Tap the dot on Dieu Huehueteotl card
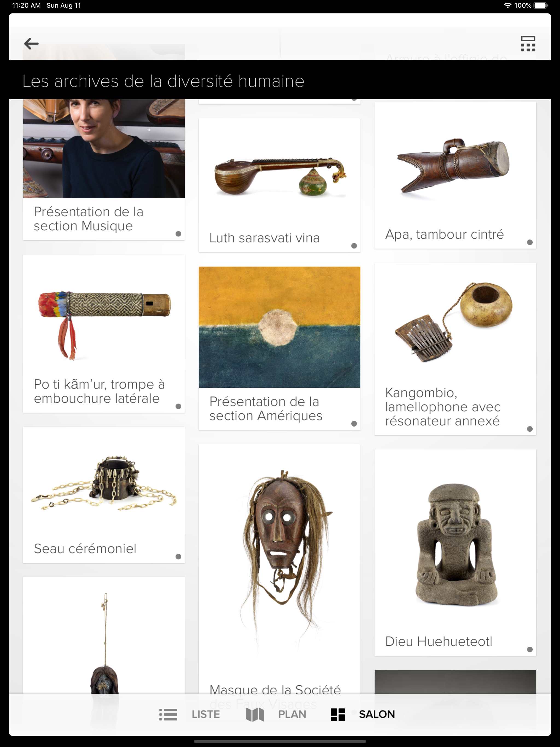This screenshot has height=747, width=560. [x=530, y=649]
